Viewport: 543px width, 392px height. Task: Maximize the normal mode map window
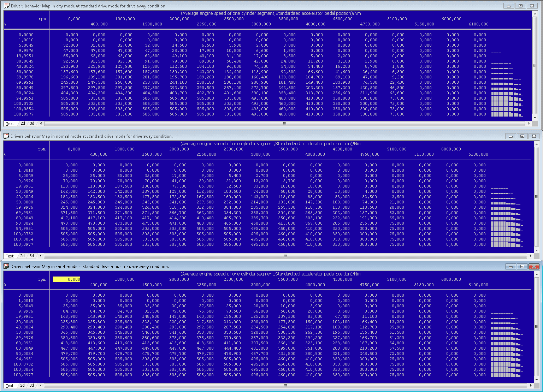[x=522, y=136]
